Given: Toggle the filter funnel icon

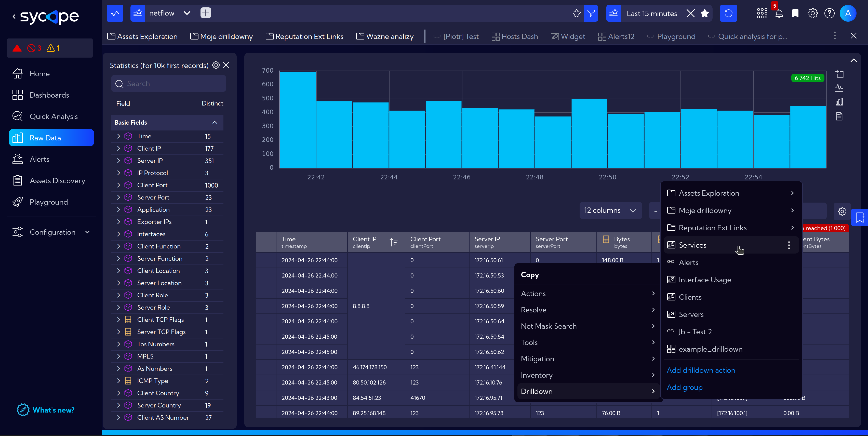Looking at the screenshot, I should [591, 14].
